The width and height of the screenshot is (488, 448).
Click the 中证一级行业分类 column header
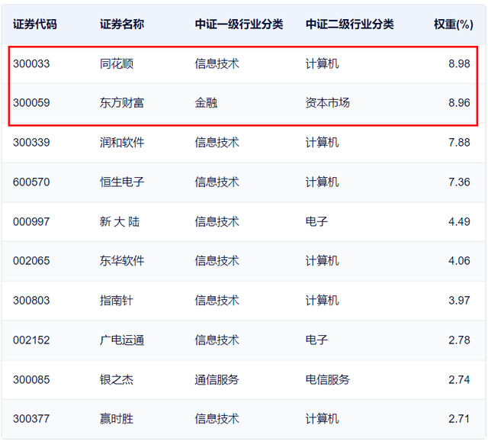tap(239, 24)
